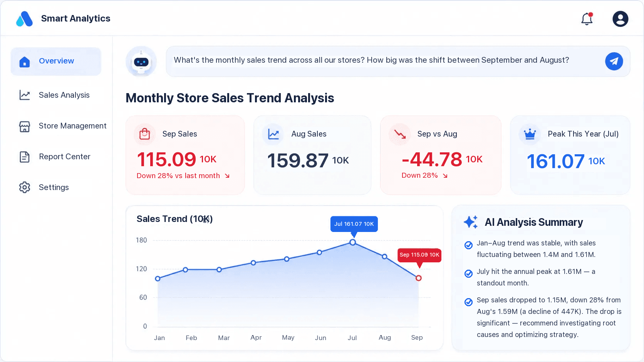Click the May x-axis label
Image resolution: width=644 pixels, height=362 pixels.
click(x=288, y=337)
